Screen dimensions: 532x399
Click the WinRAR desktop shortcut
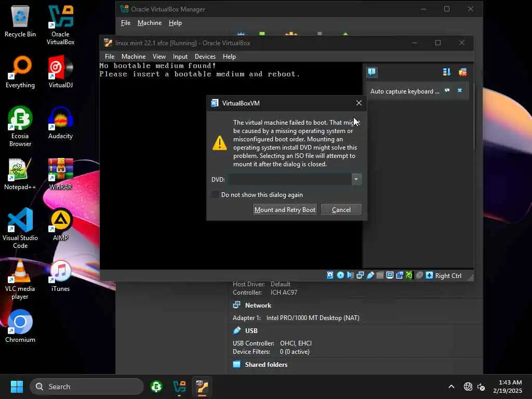point(60,174)
